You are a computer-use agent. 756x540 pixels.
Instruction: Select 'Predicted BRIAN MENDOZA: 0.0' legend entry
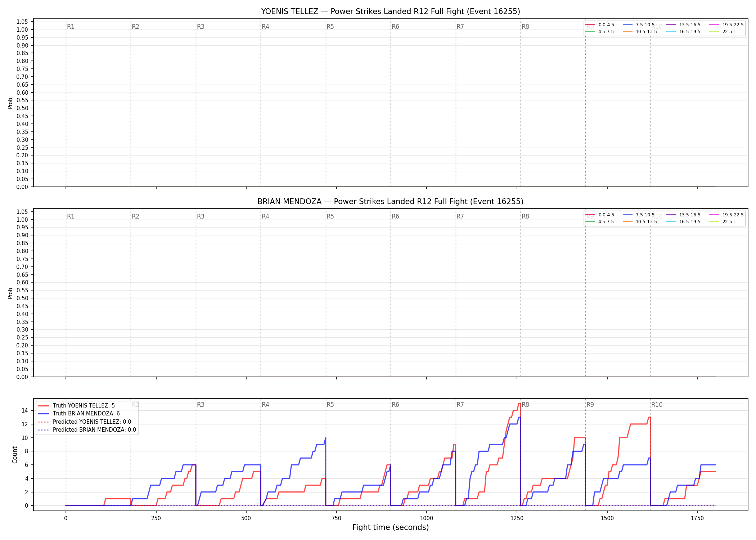coord(87,430)
